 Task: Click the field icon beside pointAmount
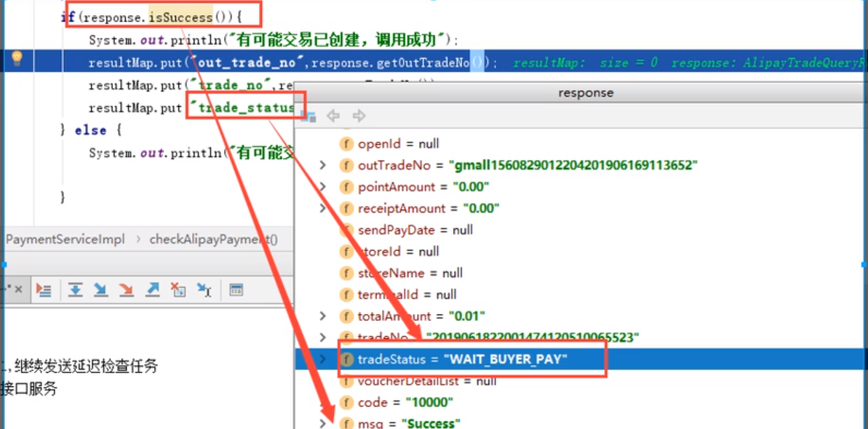tap(346, 187)
